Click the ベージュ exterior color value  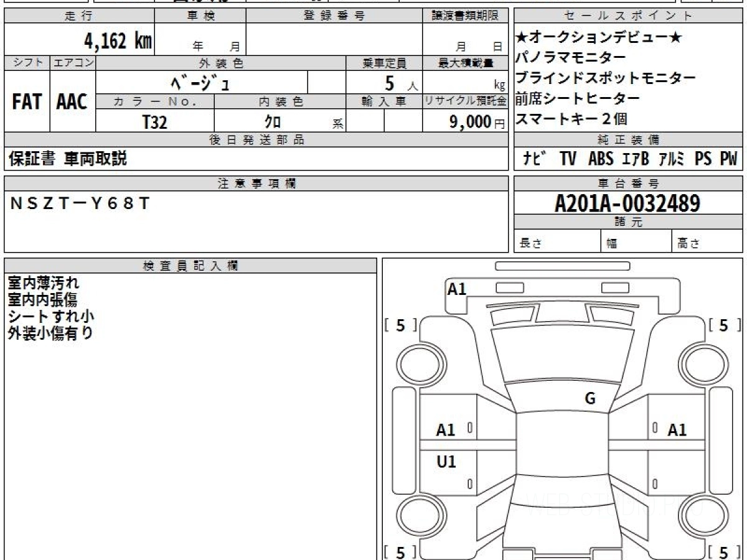201,82
